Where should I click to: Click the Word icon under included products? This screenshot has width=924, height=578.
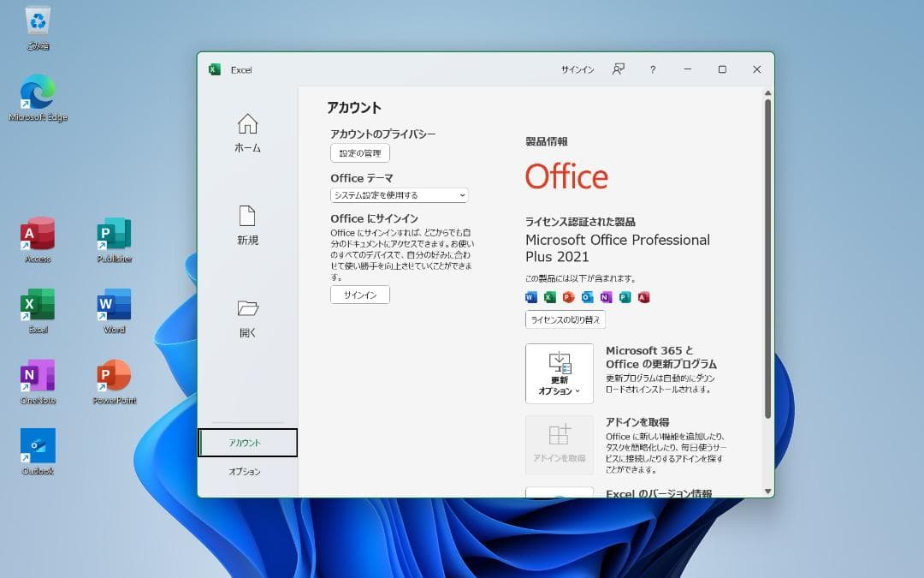coord(531,297)
